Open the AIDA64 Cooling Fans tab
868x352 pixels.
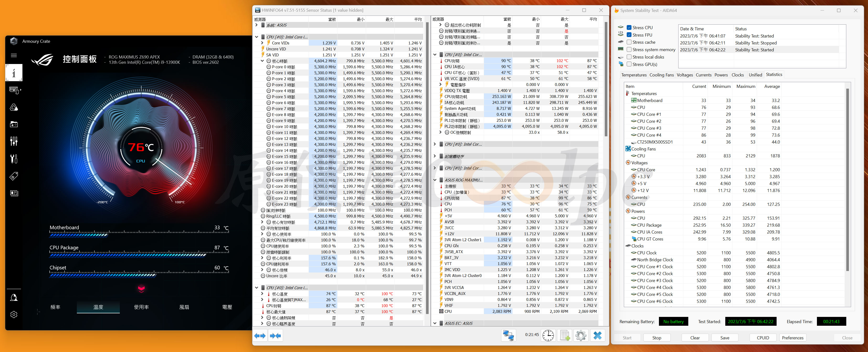[x=662, y=75]
